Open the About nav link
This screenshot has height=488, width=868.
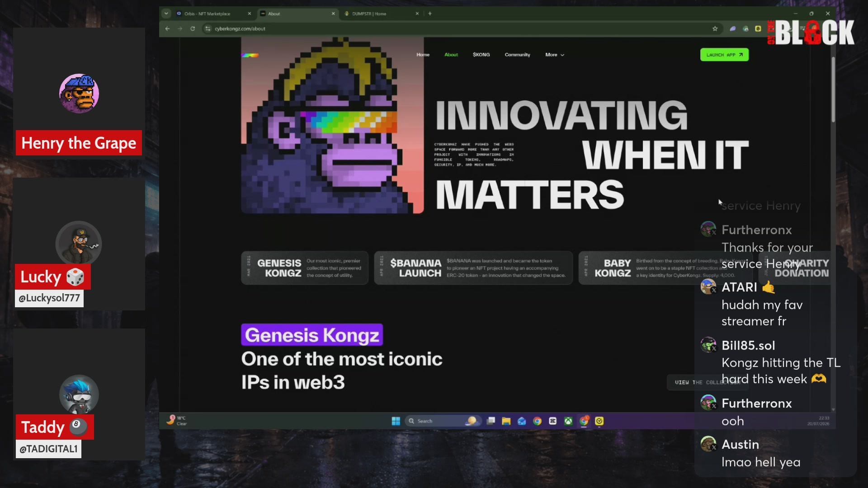[451, 55]
